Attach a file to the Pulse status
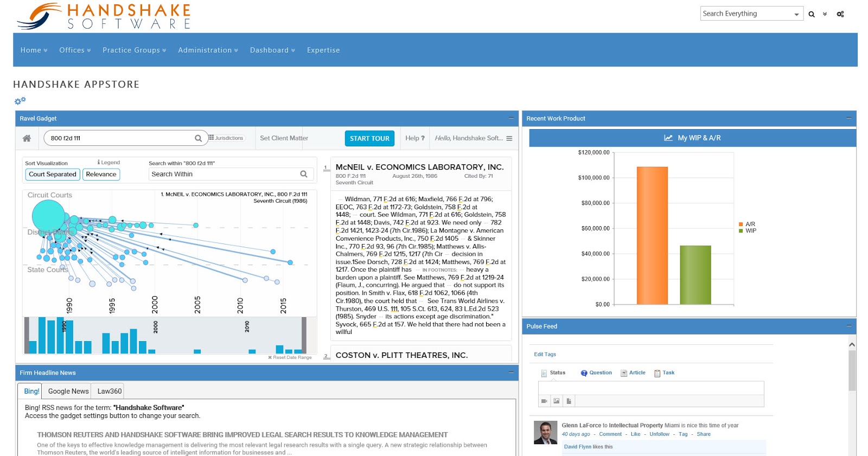 (569, 401)
